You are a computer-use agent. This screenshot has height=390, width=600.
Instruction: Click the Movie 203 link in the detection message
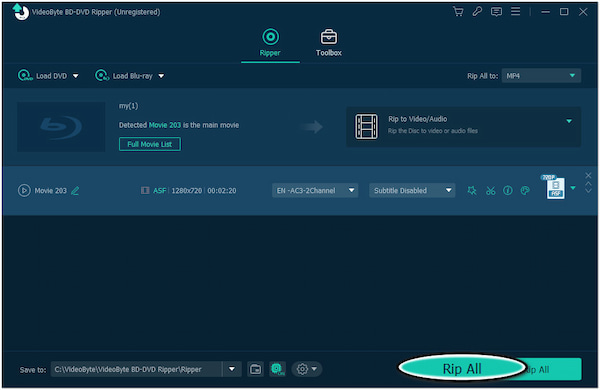tap(165, 125)
